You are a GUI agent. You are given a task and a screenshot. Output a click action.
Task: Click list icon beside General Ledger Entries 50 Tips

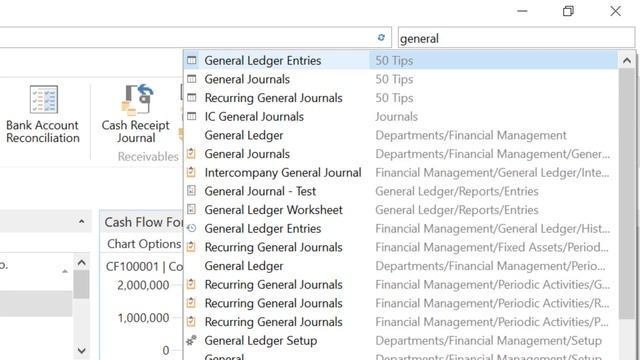click(x=191, y=60)
